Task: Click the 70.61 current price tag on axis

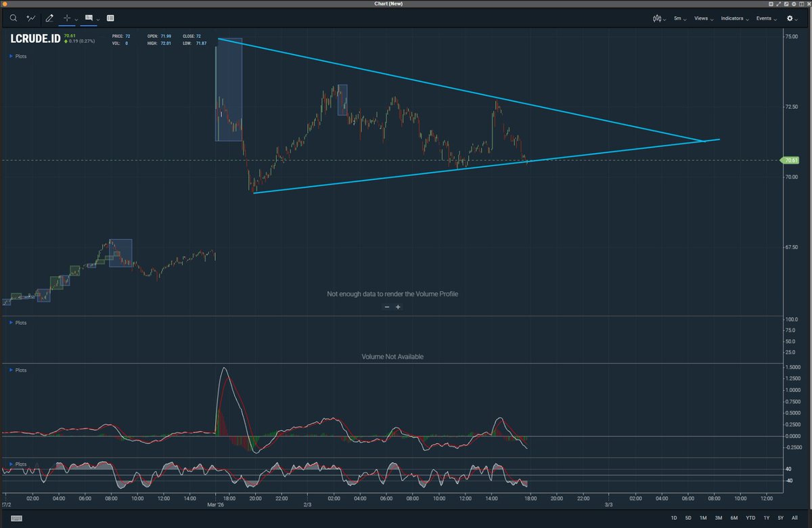Action: [x=790, y=160]
